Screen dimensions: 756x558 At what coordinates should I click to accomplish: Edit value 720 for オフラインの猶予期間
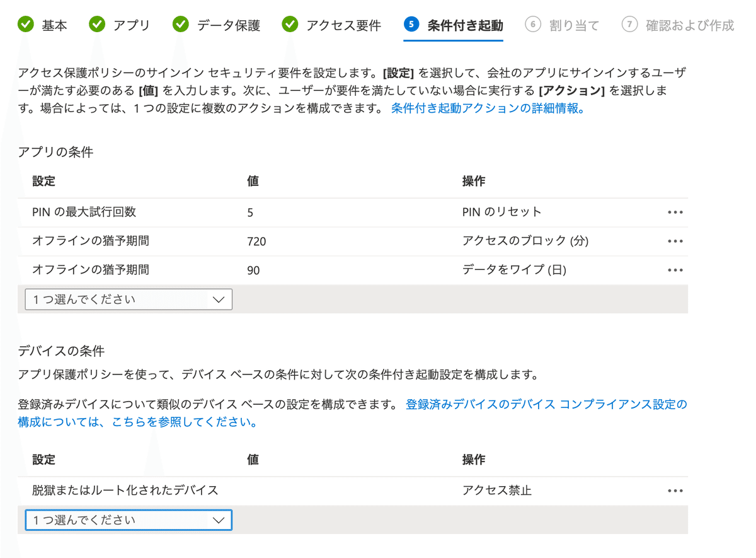[256, 241]
